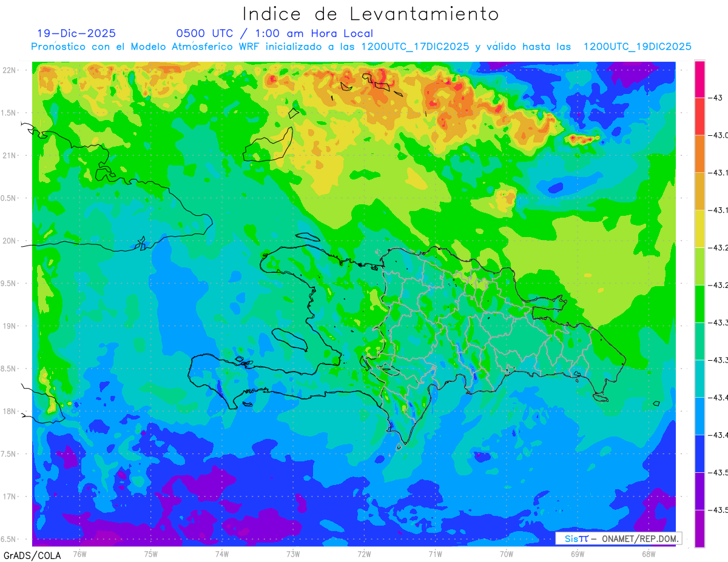Click the pure green legend swatch

(x=699, y=304)
